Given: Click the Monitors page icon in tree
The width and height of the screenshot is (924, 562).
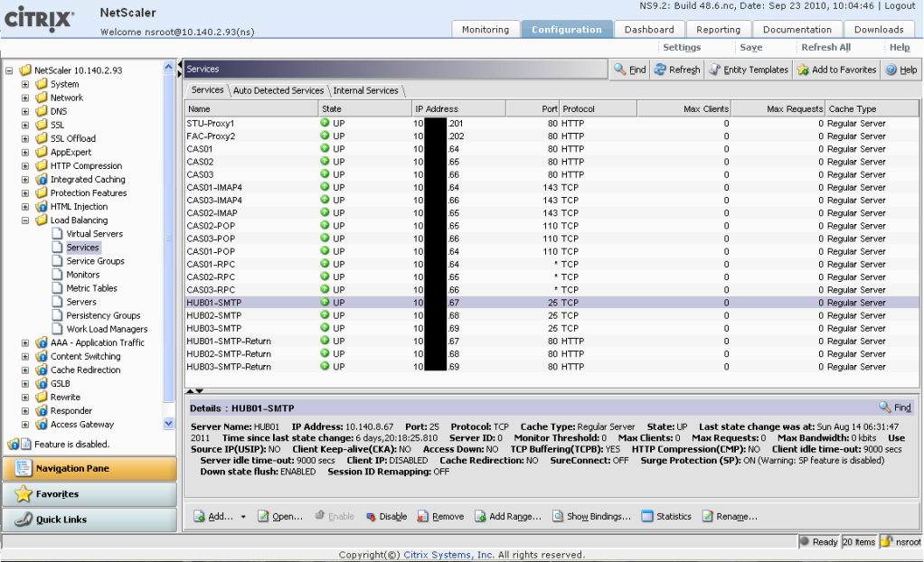Looking at the screenshot, I should pyautogui.click(x=57, y=274).
